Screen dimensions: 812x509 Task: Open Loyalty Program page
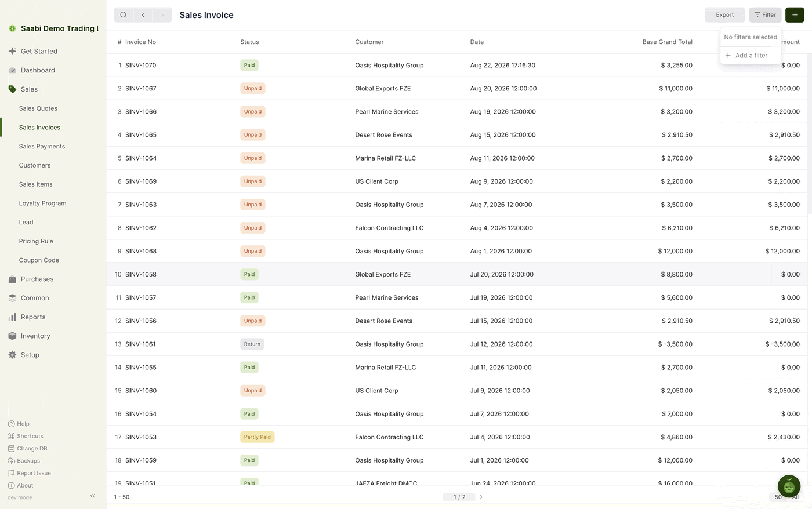pyautogui.click(x=42, y=203)
